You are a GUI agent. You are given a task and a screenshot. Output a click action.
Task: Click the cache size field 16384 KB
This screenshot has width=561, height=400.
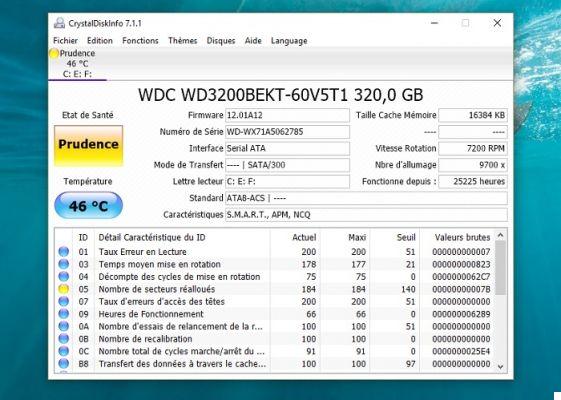click(473, 115)
